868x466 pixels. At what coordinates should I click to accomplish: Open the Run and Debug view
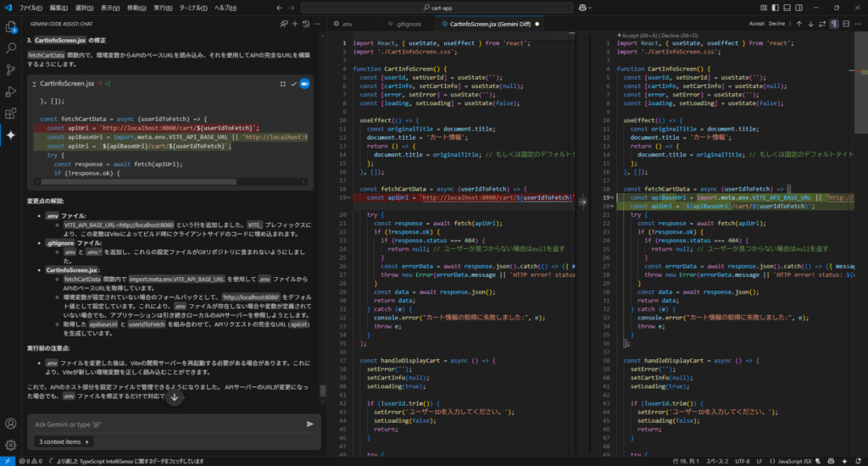[x=10, y=92]
